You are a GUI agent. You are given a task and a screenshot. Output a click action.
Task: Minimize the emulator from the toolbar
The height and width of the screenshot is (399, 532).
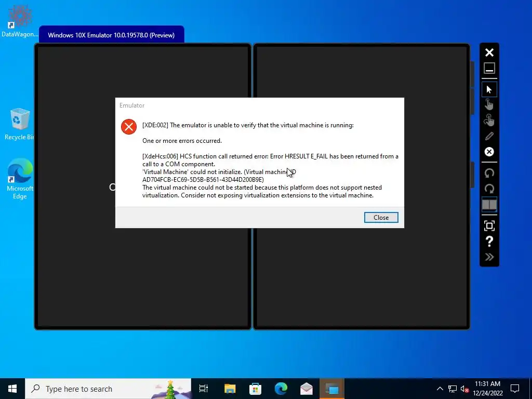[489, 68]
